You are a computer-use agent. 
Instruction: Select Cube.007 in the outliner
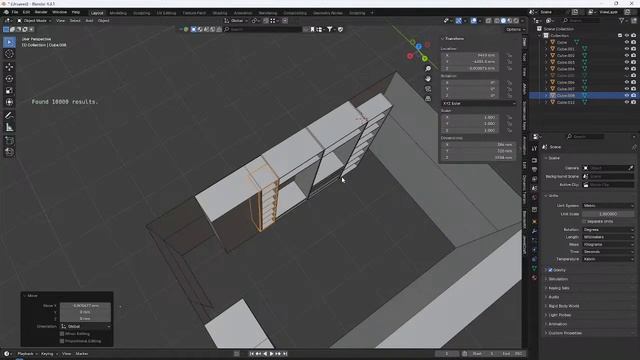[565, 89]
